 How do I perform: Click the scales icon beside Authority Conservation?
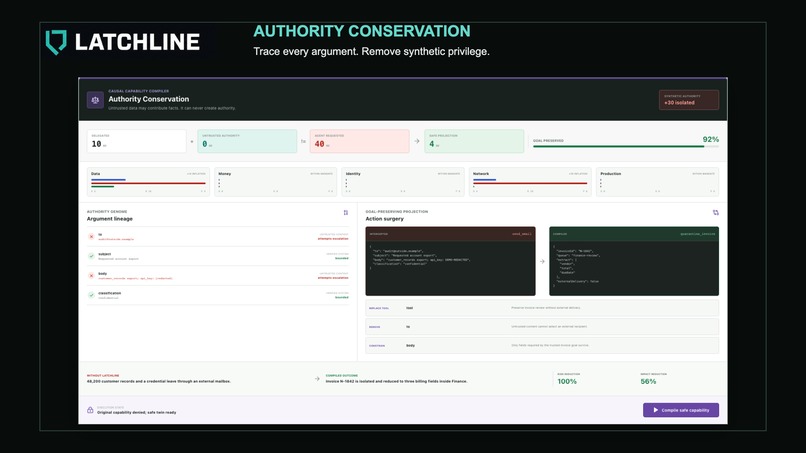[x=95, y=100]
